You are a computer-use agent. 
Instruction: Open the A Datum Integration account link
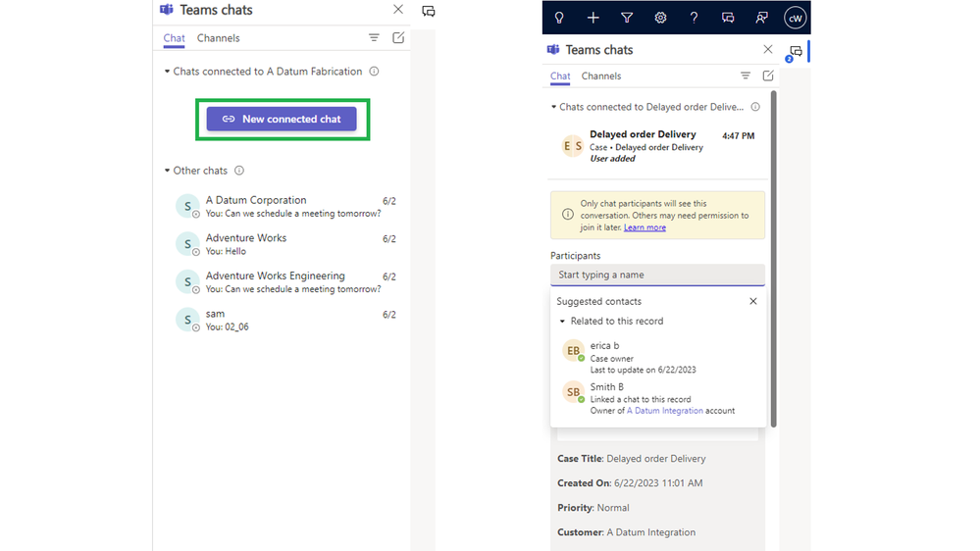(665, 411)
